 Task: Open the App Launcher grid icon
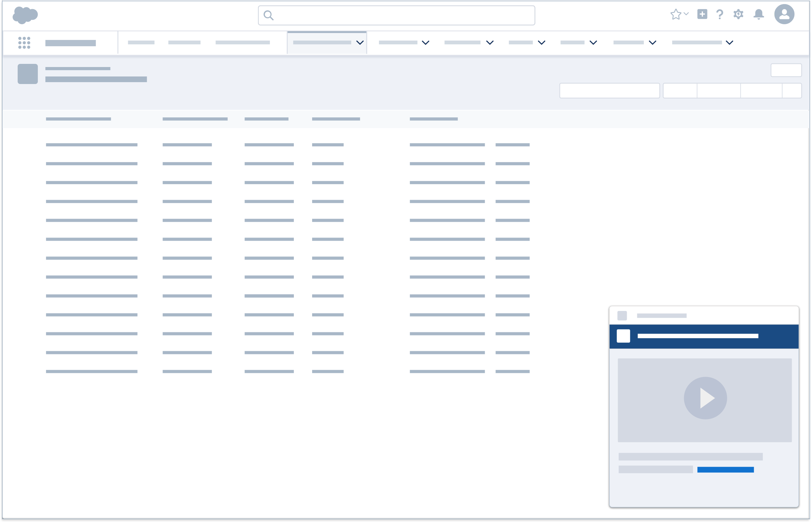pos(24,42)
